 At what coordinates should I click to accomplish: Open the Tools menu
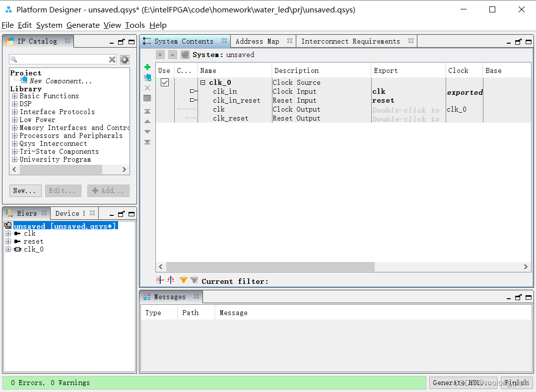135,25
